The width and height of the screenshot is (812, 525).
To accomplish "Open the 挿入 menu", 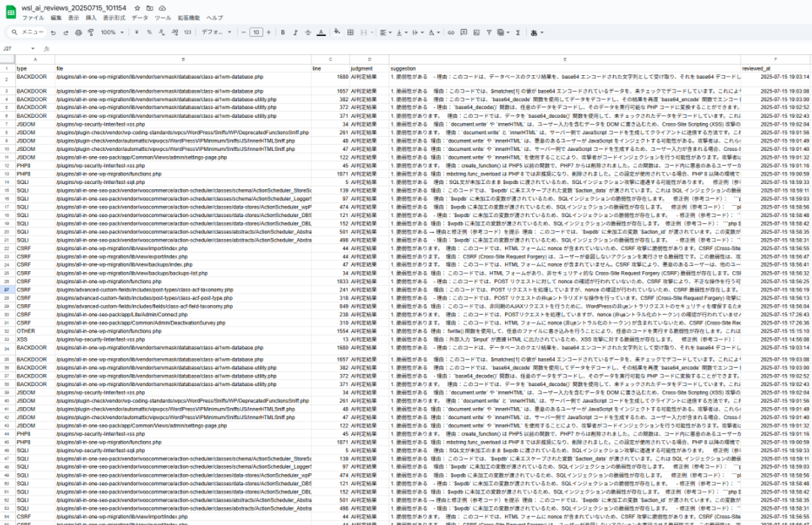I will [x=91, y=18].
